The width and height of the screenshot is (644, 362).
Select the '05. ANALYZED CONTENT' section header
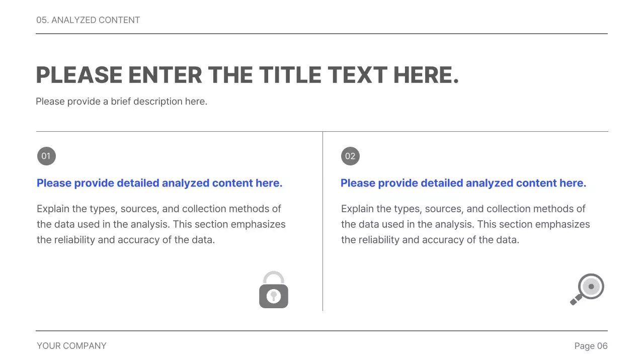coord(88,20)
